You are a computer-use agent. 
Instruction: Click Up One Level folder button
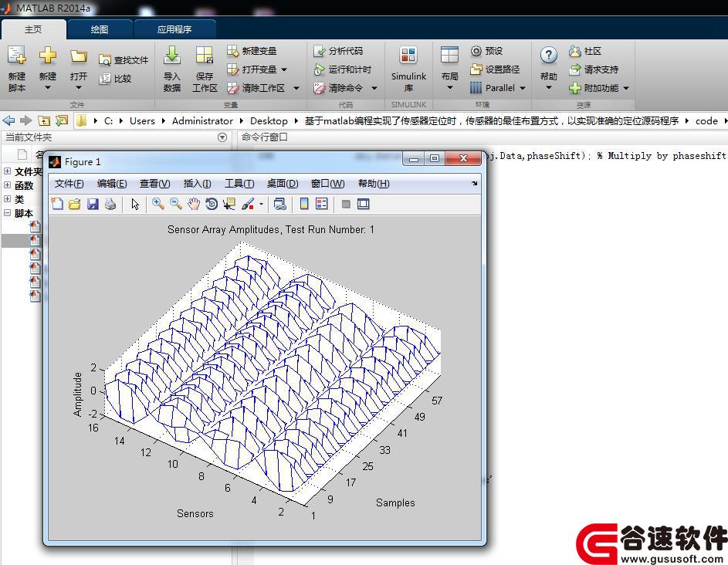coord(44,120)
